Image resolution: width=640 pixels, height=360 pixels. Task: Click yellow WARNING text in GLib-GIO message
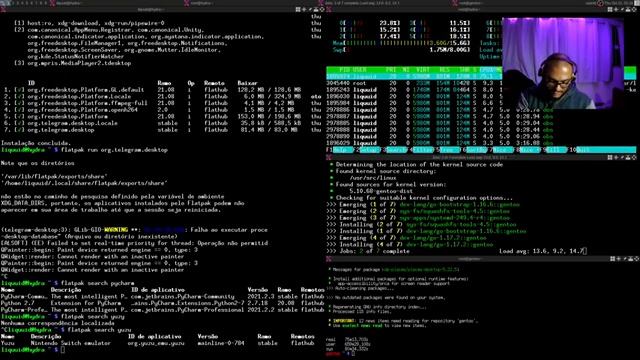click(x=116, y=230)
